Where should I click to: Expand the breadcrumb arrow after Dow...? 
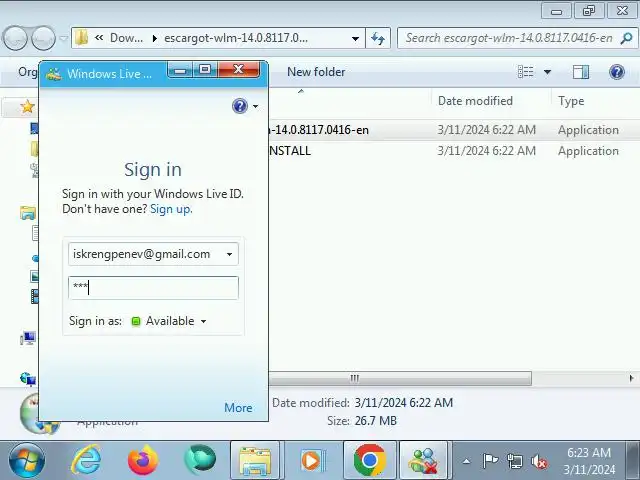(154, 39)
